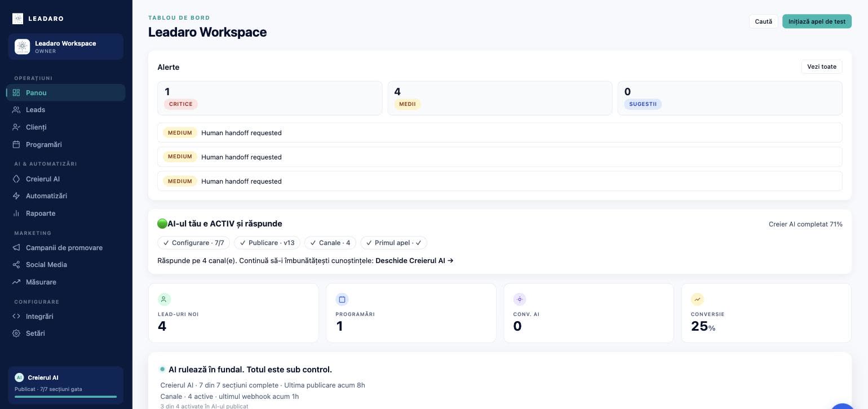Click the Creier AI completat 71% text
Viewport: 868px width, 409px height.
coord(805,224)
